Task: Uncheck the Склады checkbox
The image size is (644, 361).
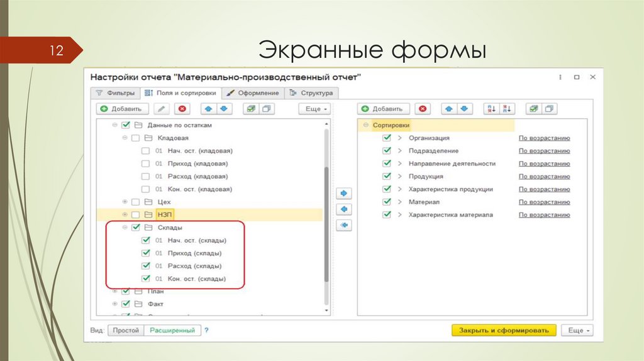Action: [136, 227]
